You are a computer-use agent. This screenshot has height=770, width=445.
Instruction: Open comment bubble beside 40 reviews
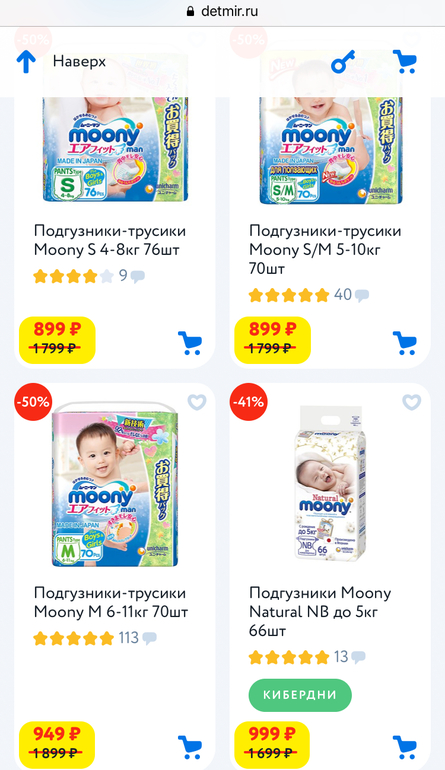[362, 296]
